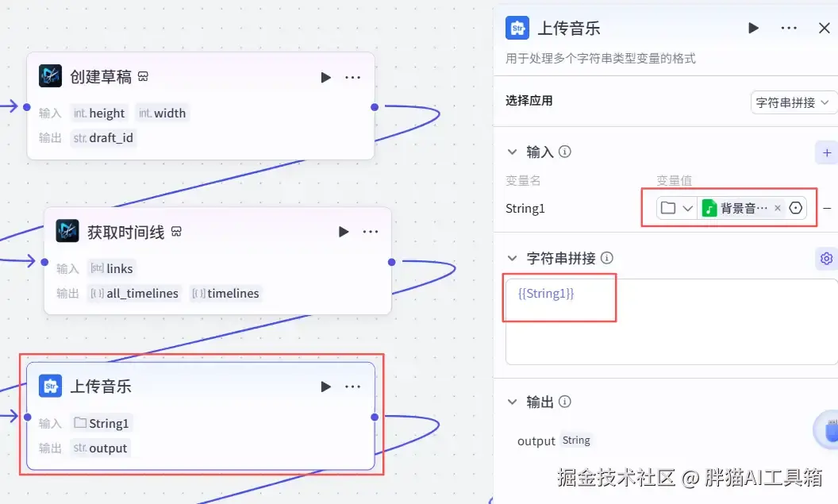Close the 上传音乐 configuration panel
The height and width of the screenshot is (504, 838).
pyautogui.click(x=824, y=28)
